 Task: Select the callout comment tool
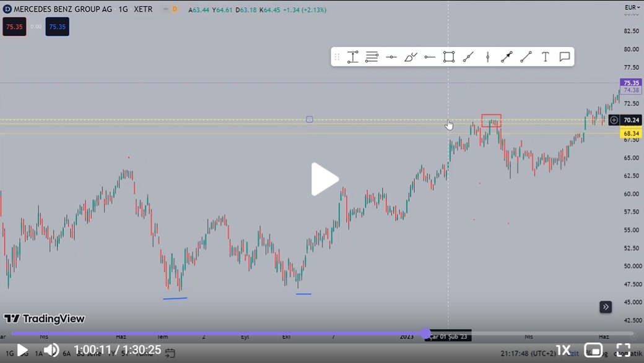(565, 57)
